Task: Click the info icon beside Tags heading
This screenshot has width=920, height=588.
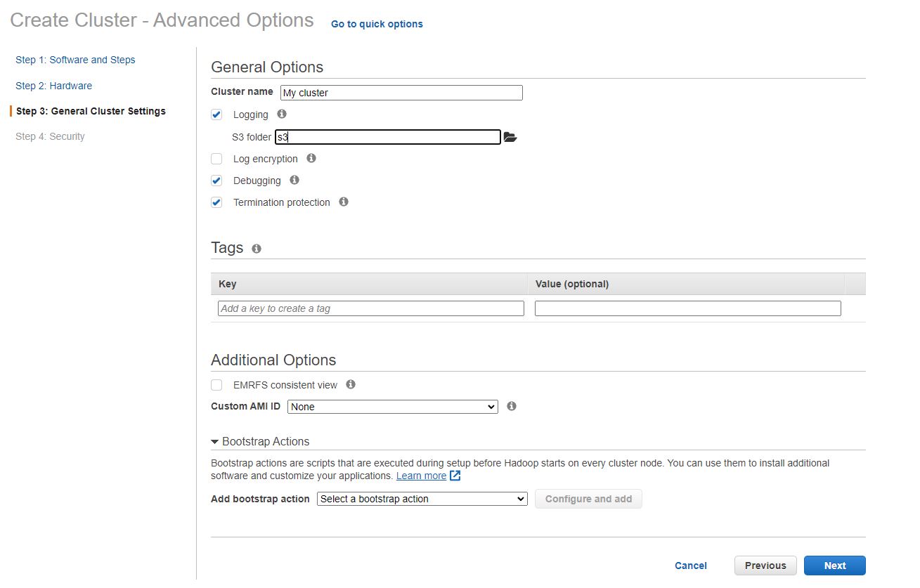Action: 257,249
